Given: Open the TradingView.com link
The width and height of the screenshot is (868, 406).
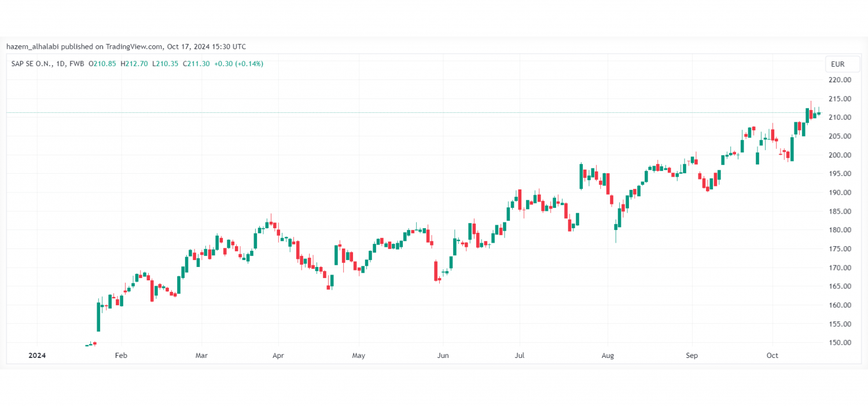Looking at the screenshot, I should (134, 47).
